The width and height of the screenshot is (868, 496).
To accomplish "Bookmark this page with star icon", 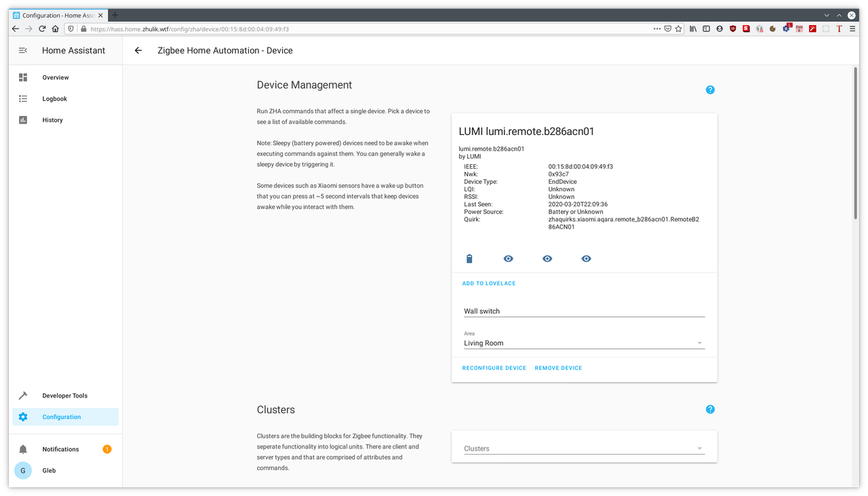I will click(678, 29).
